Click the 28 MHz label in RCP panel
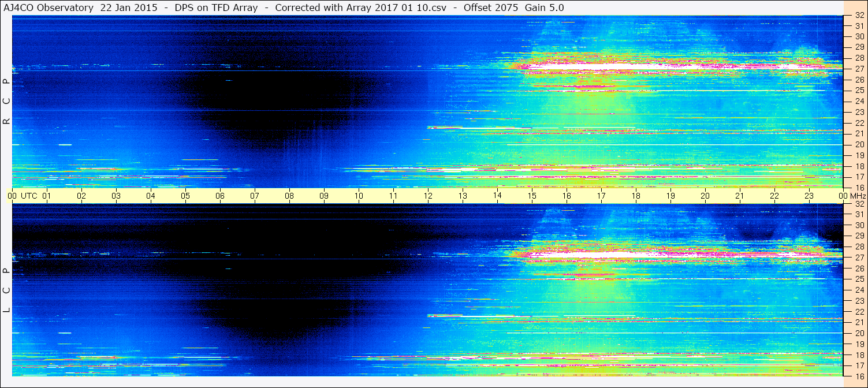Viewport: 868px width, 388px height. (x=859, y=58)
